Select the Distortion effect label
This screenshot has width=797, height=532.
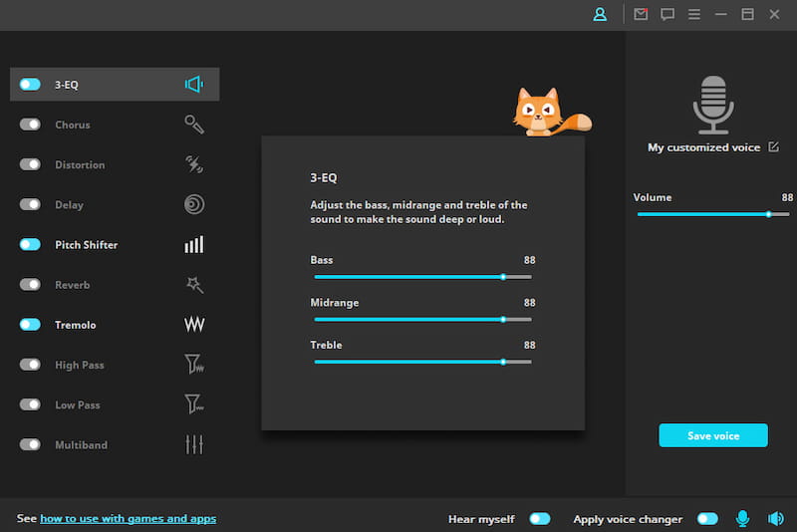80,164
